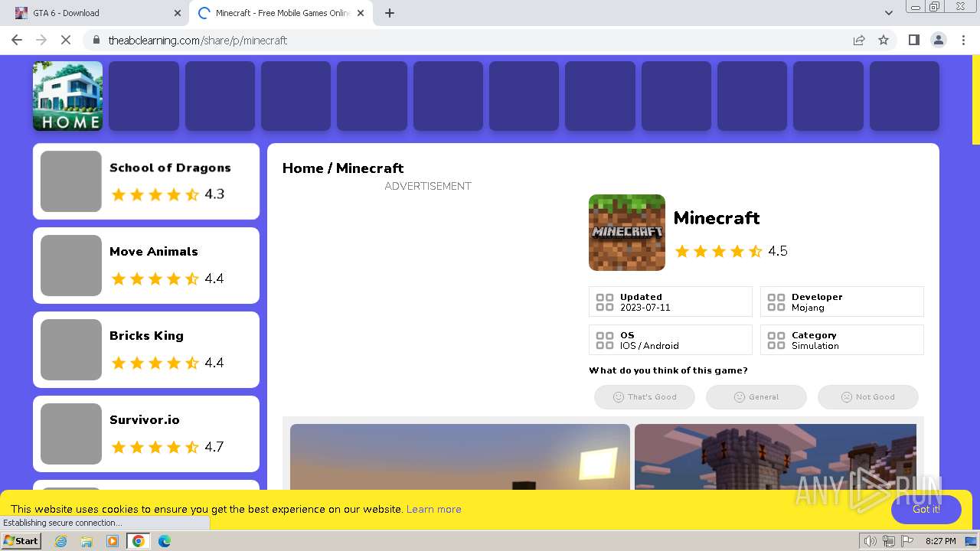Open File Explorer from the taskbar

[87, 541]
